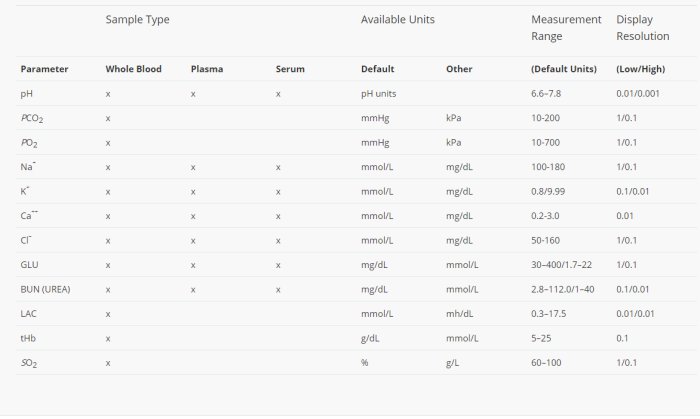Select the BUN (UREA) parameter label

pyautogui.click(x=48, y=289)
